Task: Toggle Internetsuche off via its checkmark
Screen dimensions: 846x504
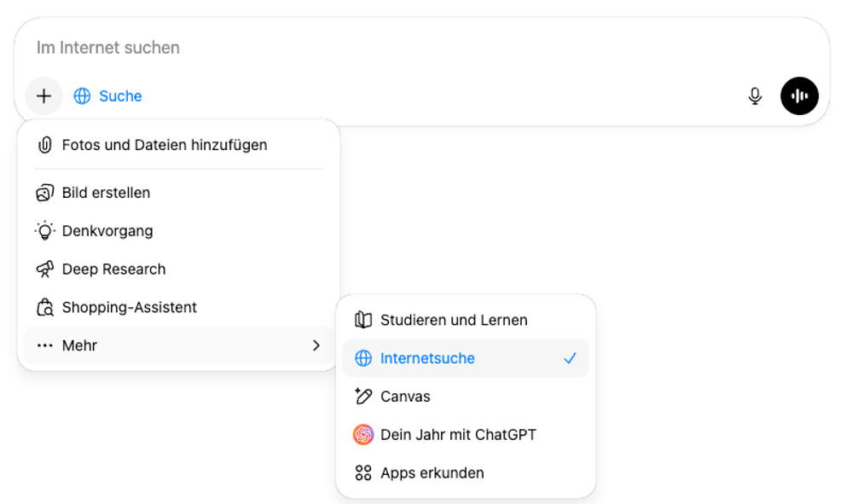Action: click(570, 358)
